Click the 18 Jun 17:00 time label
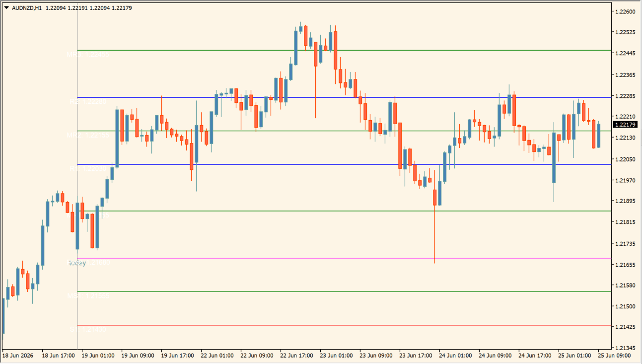642x364 pixels. (58, 356)
